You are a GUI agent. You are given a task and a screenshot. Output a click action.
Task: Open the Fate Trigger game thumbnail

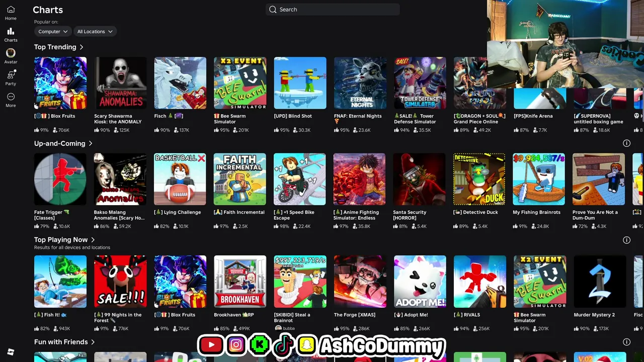click(60, 179)
